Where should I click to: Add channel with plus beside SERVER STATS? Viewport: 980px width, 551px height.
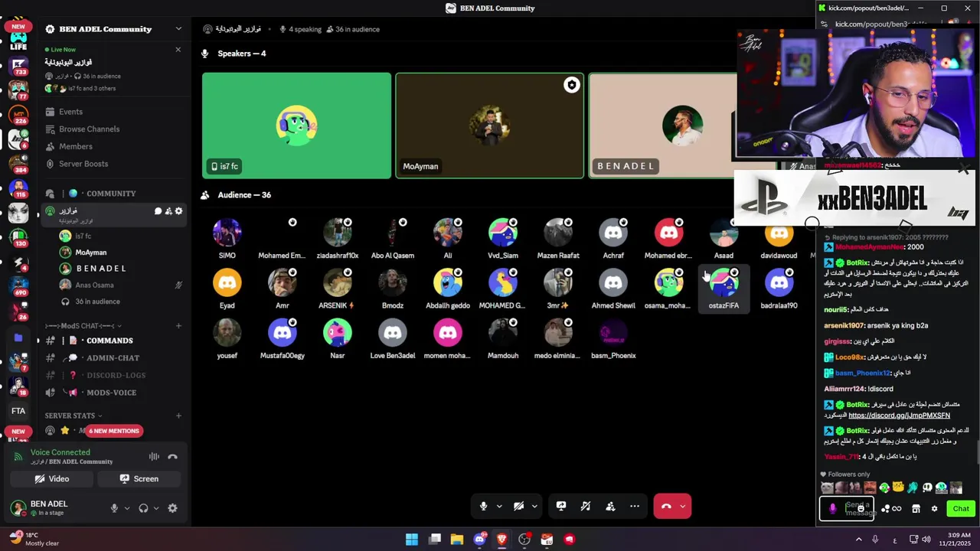[x=178, y=416]
